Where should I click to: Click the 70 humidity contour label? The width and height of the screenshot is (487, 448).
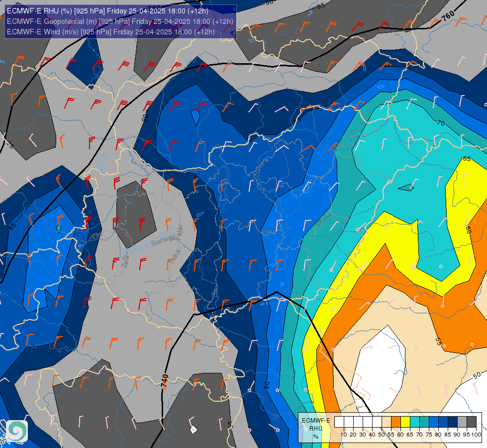coord(441,123)
